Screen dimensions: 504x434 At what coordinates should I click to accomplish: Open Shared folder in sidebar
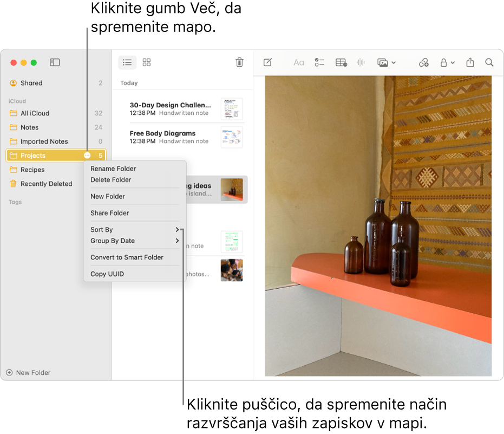pyautogui.click(x=56, y=83)
